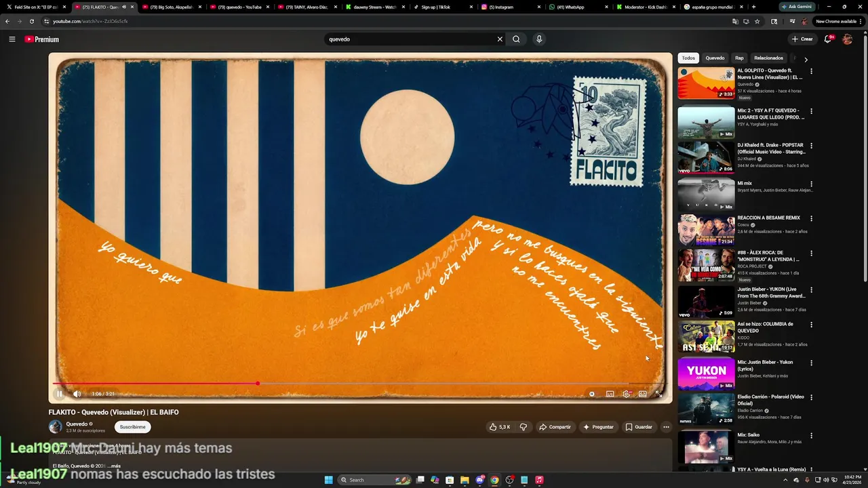Viewport: 868px width, 488px height.
Task: Open the Quevedo channel avatar
Action: tap(55, 427)
